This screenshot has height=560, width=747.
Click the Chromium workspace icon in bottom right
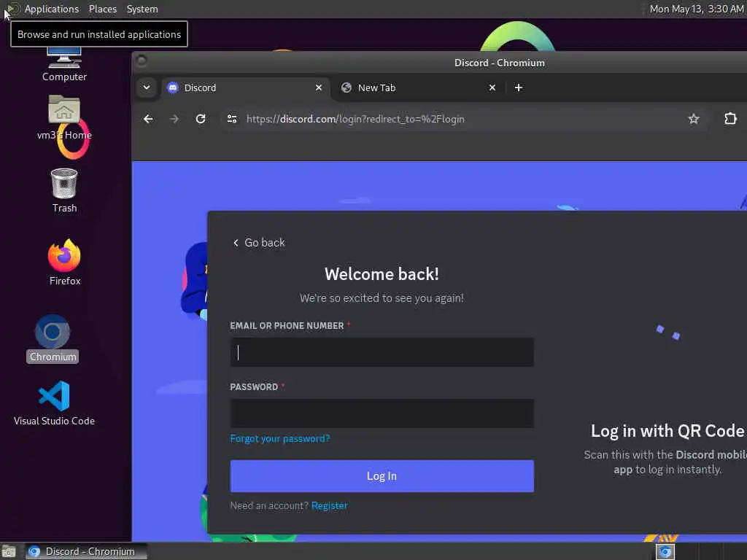coord(665,552)
